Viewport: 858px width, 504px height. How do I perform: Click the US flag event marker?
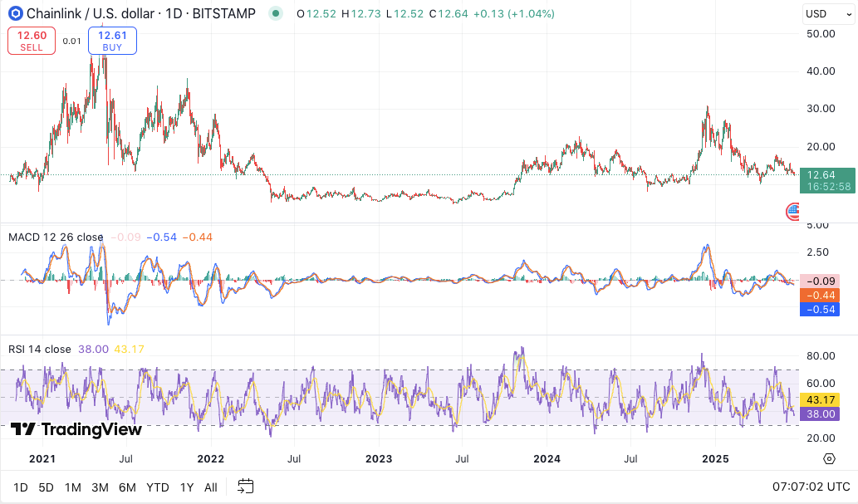(x=793, y=211)
